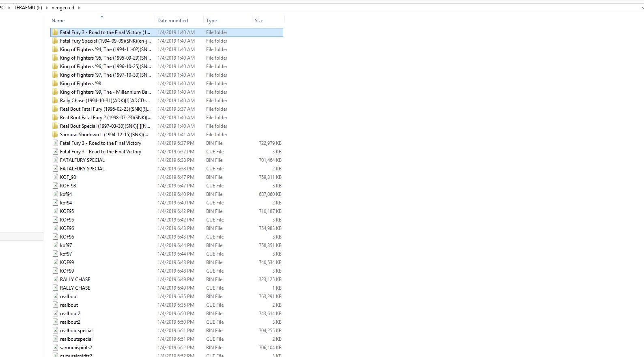
Task: Click the 323,125 KB size value
Action: coord(270,279)
